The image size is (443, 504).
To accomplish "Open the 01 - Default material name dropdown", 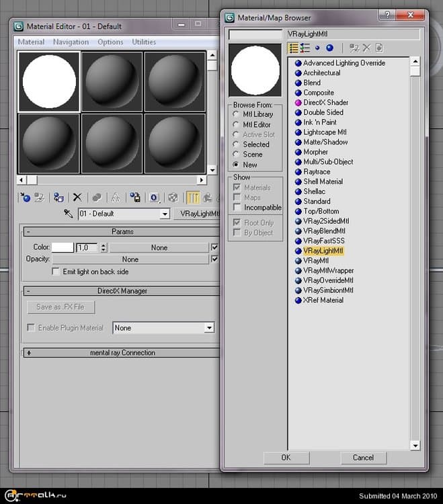I will click(x=165, y=214).
